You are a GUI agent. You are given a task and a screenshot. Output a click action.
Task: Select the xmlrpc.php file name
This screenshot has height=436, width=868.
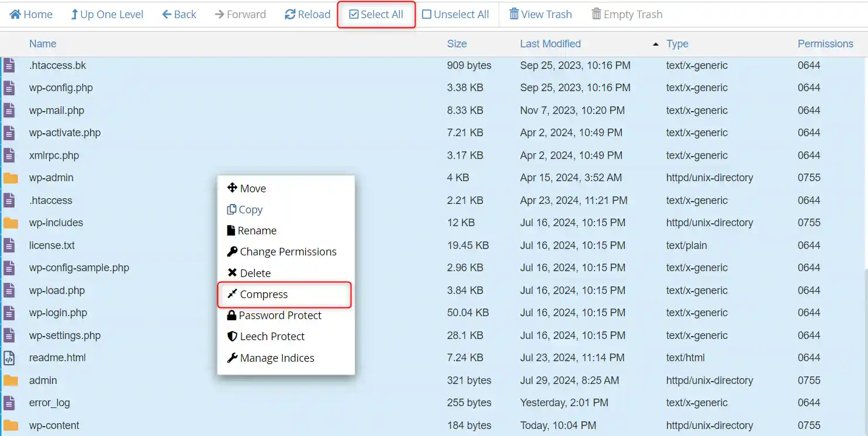click(x=54, y=155)
